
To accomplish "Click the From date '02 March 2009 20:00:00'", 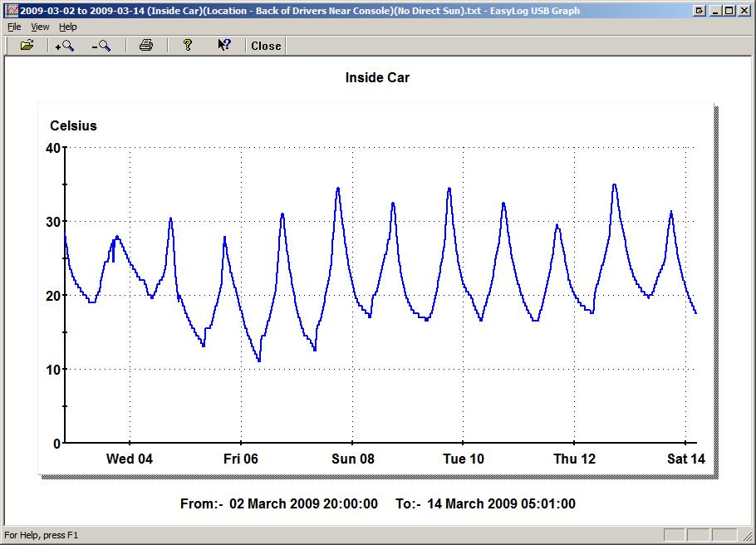I will click(x=303, y=504).
